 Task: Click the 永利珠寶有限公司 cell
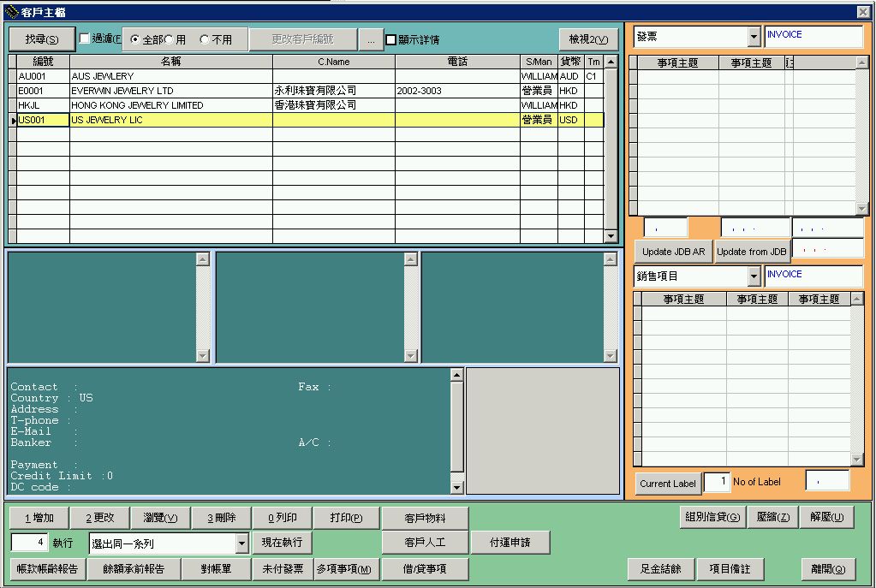click(333, 91)
